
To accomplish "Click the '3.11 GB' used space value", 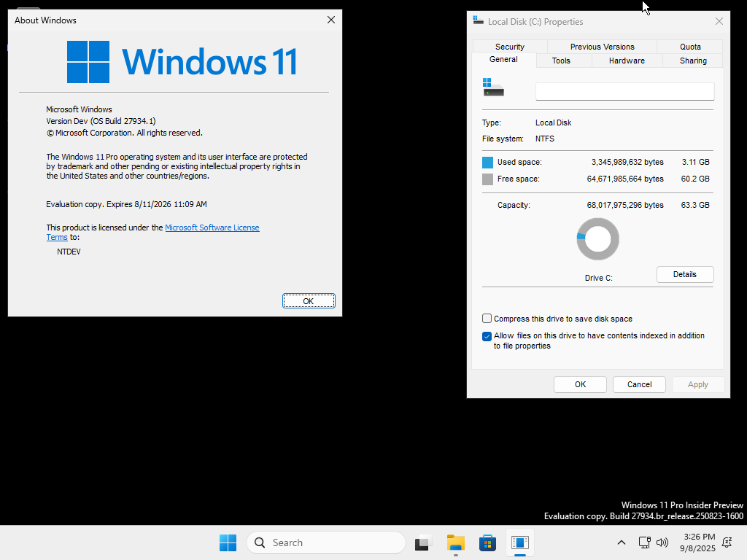I will [695, 162].
